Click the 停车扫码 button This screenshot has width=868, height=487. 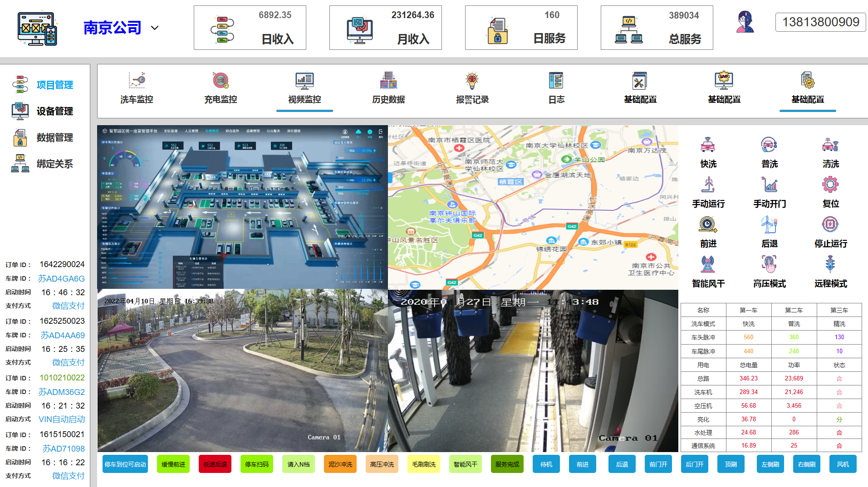click(x=257, y=464)
